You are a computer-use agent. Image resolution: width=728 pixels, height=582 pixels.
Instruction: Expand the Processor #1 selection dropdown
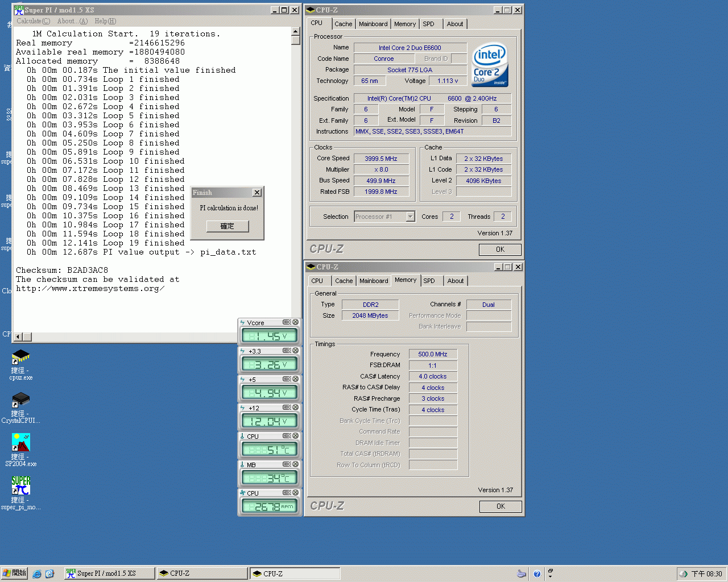click(x=410, y=217)
